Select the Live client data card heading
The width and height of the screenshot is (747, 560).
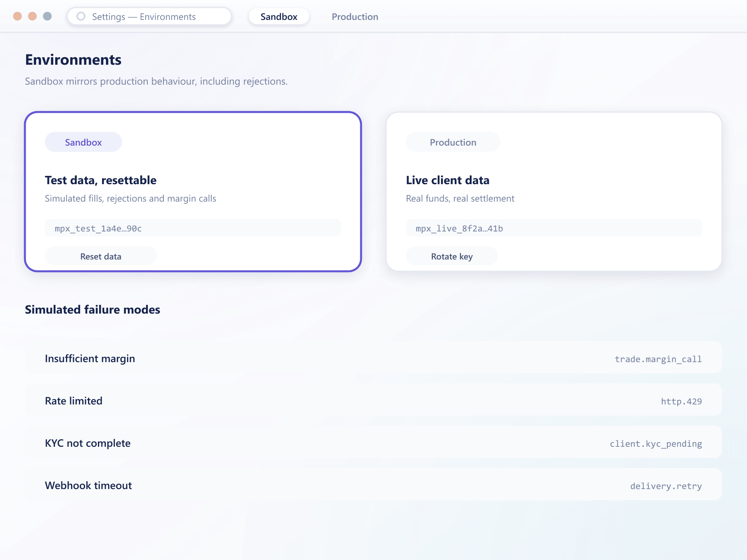[448, 180]
